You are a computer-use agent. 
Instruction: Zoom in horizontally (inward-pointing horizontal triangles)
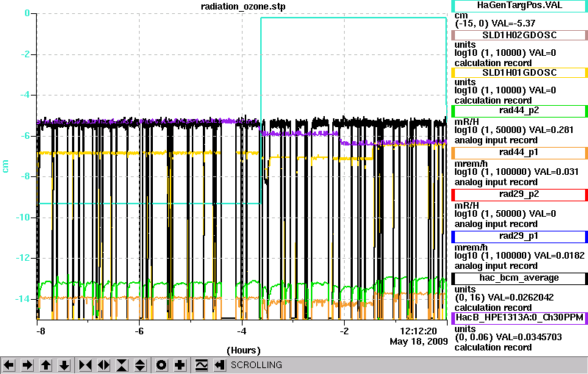(x=85, y=365)
